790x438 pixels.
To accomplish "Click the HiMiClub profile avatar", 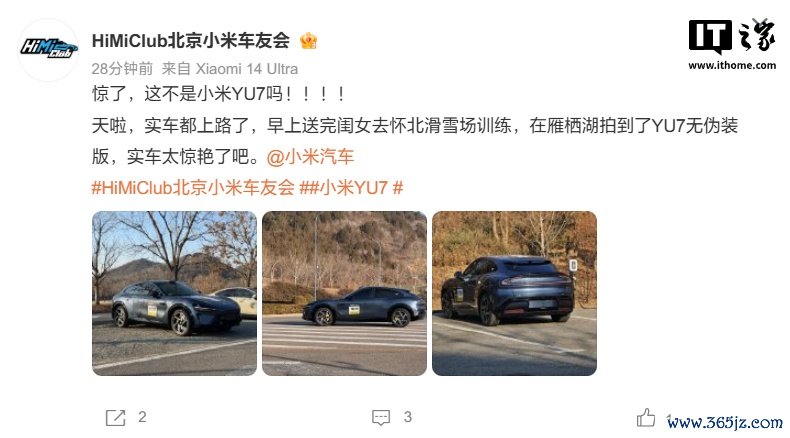I will (x=49, y=49).
